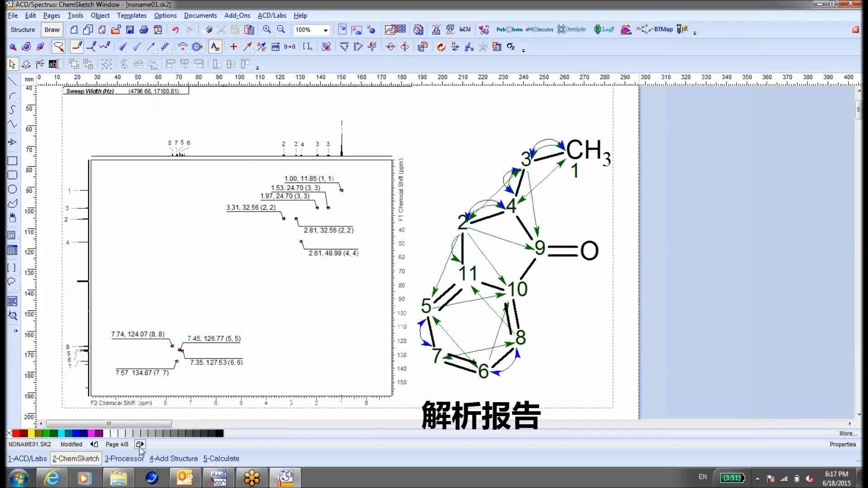Open the Templates menu
This screenshot has width=868, height=488.
coord(132,15)
